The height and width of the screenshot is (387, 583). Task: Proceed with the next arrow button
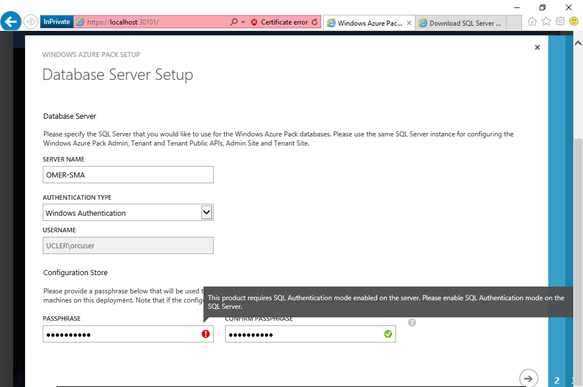(528, 378)
